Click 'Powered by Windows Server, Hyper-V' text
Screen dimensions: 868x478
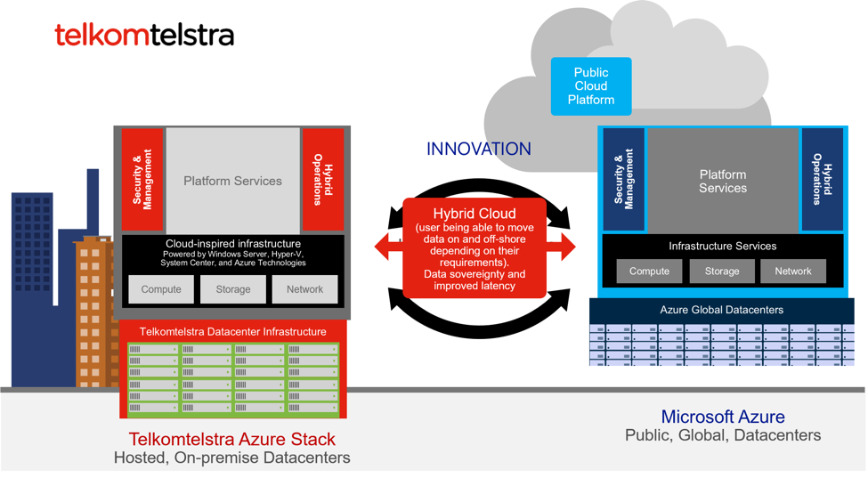233,254
